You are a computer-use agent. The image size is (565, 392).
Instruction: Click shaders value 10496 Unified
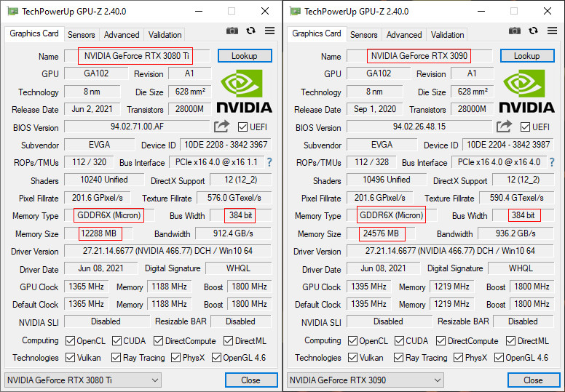[387, 180]
